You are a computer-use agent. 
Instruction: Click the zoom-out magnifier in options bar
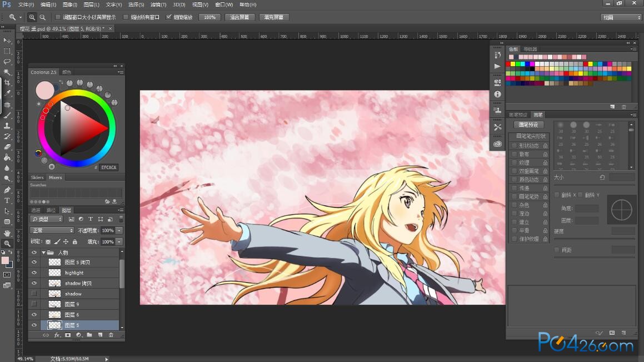click(42, 17)
